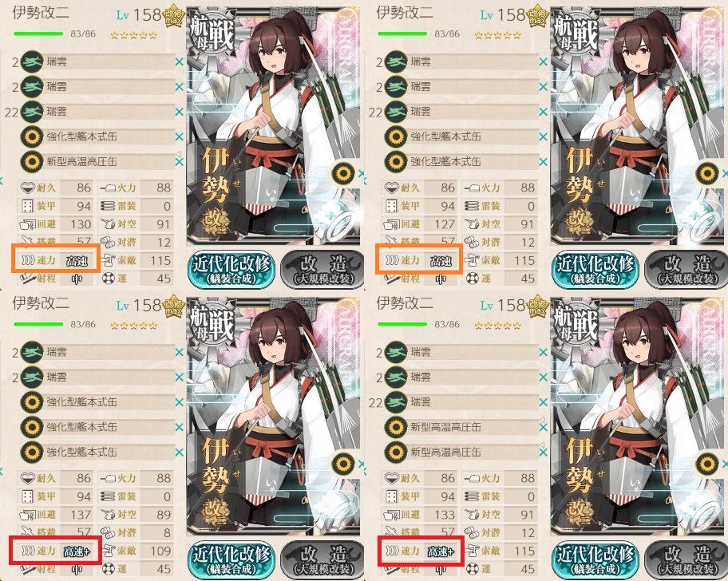Image resolution: width=728 pixels, height=581 pixels.
Task: Remove 新型高温高圧缶 in the evasion 130 panel
Action: coord(180,161)
